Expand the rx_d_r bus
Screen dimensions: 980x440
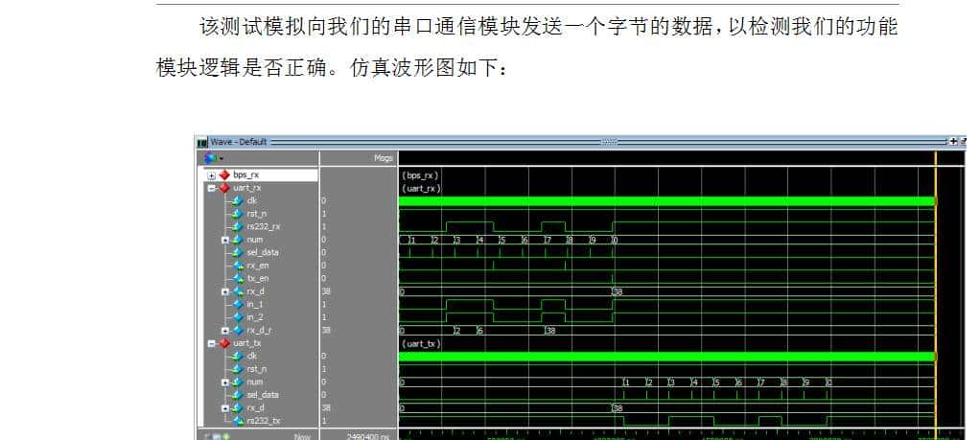click(225, 331)
